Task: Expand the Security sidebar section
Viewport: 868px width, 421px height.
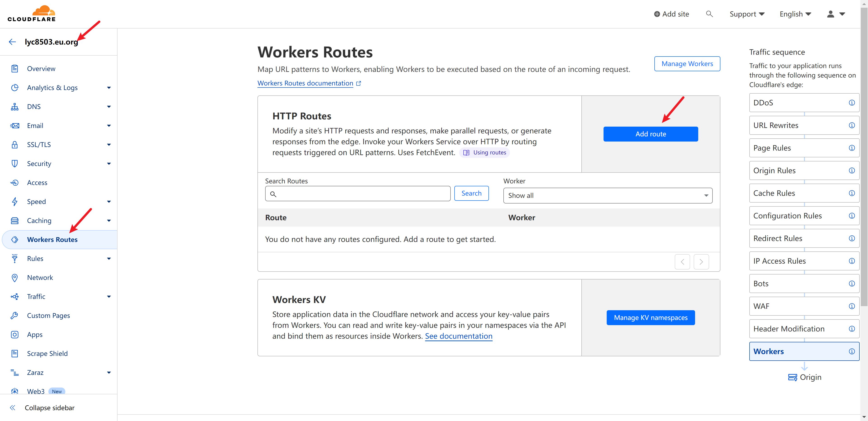Action: (x=109, y=163)
